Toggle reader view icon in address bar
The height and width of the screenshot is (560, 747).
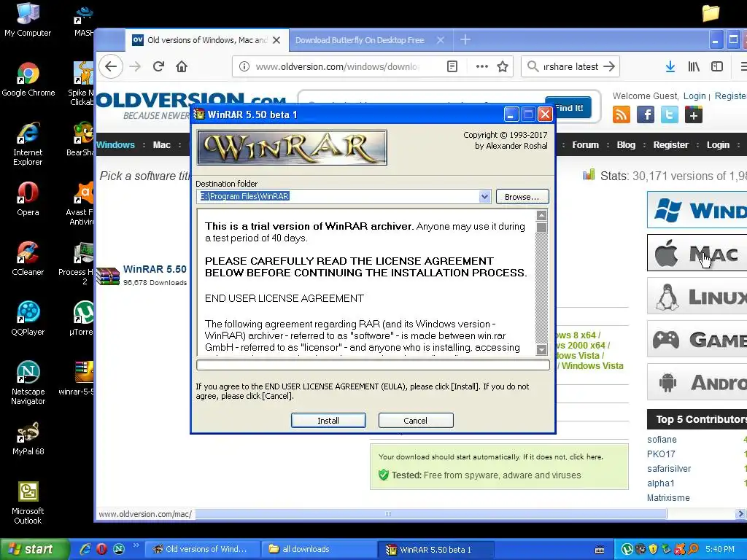tap(452, 66)
